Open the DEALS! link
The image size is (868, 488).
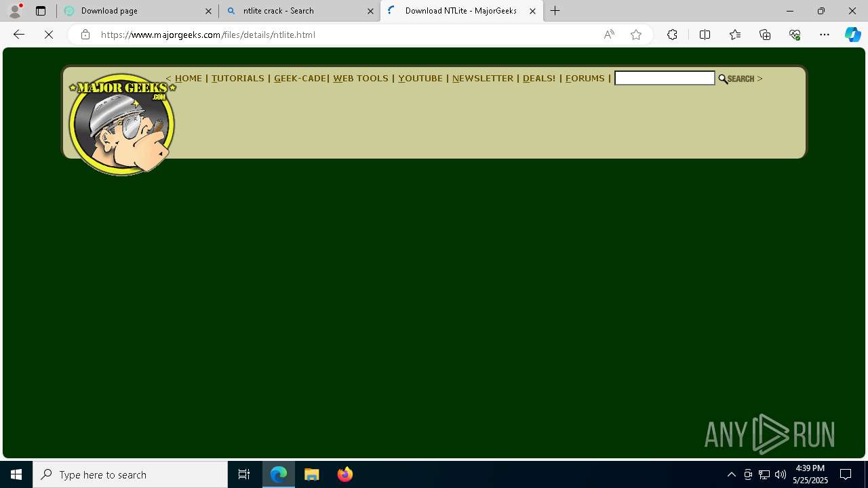(539, 79)
